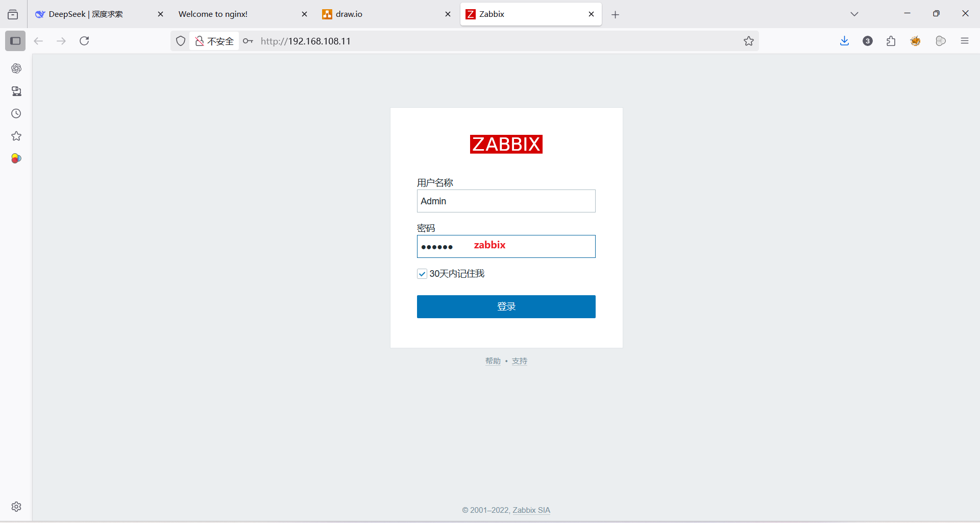Open synced tabs sidebar icon
The image size is (980, 523).
(x=16, y=91)
